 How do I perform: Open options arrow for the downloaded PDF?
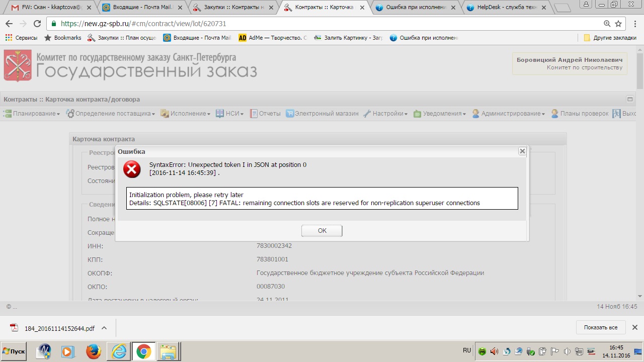tap(104, 328)
